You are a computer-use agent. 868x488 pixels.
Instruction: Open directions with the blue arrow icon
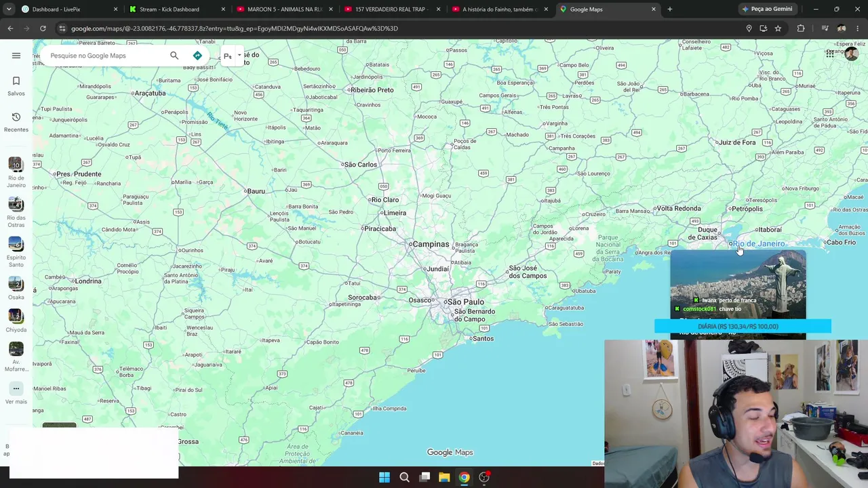point(197,56)
